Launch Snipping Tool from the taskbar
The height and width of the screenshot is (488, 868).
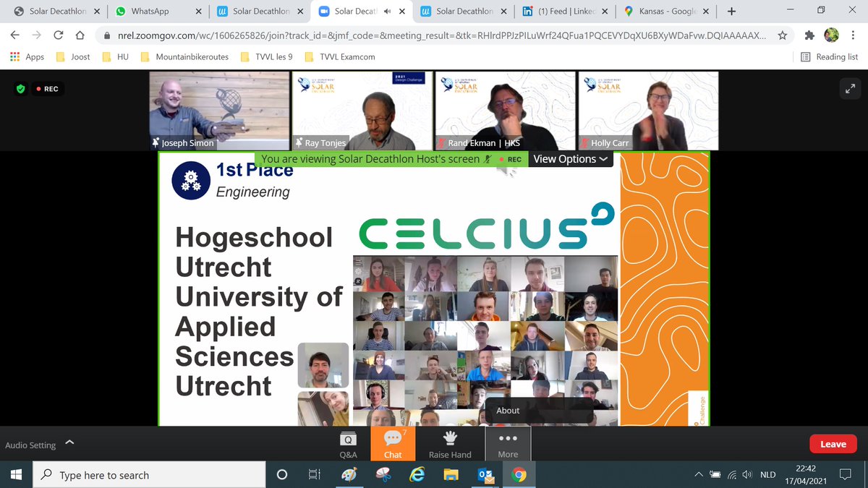point(383,475)
